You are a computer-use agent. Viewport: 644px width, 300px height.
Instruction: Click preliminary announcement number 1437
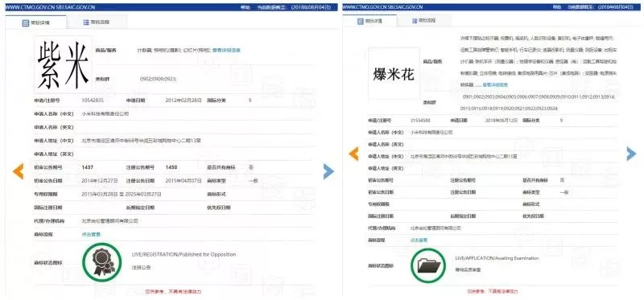coord(88,167)
